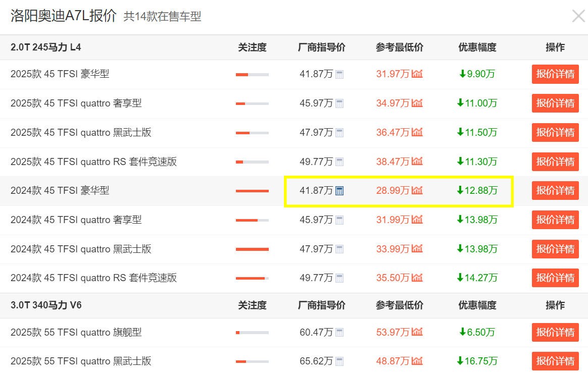588x374 pixels.
Task: Click lowest price 28.99万
Action: pyautogui.click(x=393, y=190)
